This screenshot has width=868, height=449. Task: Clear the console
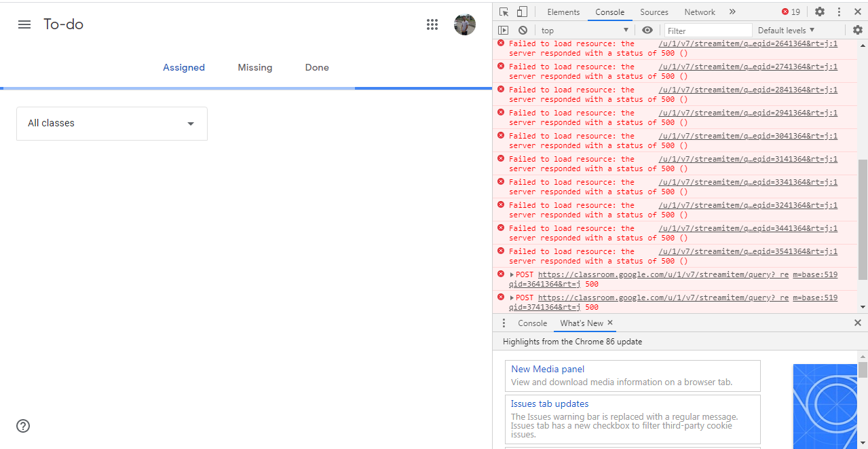coord(523,30)
